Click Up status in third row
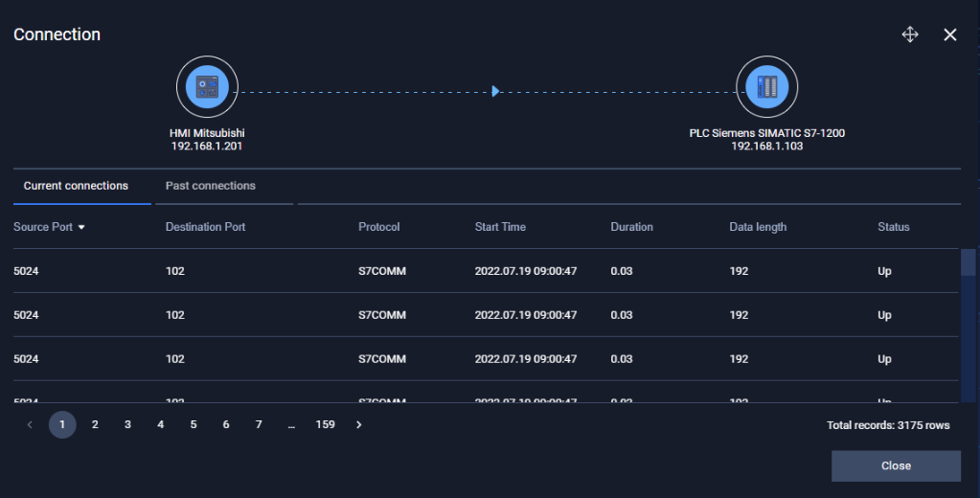This screenshot has height=498, width=980. 884,359
